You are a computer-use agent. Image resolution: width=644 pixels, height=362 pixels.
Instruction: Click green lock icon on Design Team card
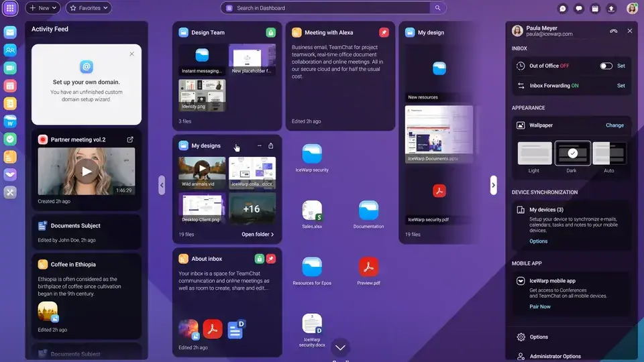[270, 32]
